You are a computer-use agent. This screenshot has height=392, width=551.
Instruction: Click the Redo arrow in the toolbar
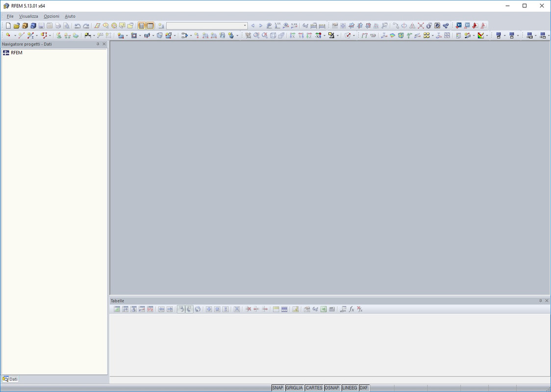[86, 25]
